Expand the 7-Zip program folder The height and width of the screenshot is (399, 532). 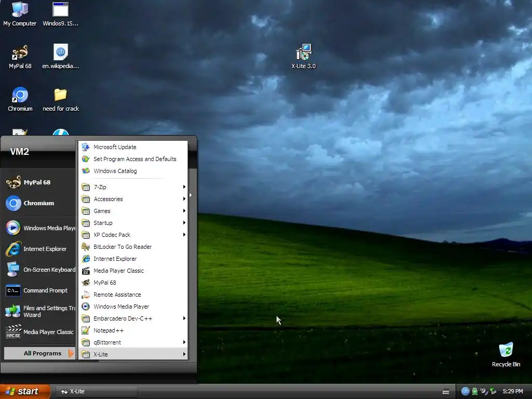(133, 187)
